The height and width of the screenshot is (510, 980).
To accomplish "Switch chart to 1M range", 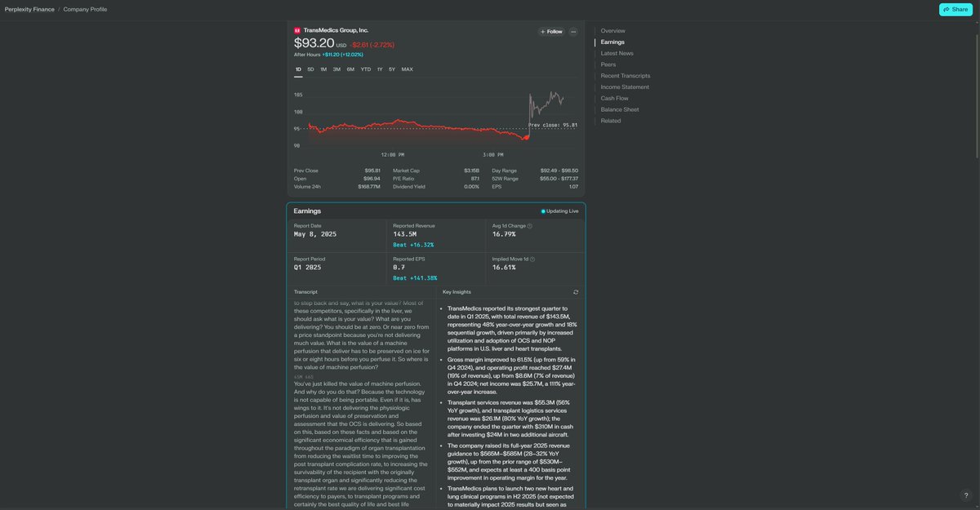I will coord(323,69).
